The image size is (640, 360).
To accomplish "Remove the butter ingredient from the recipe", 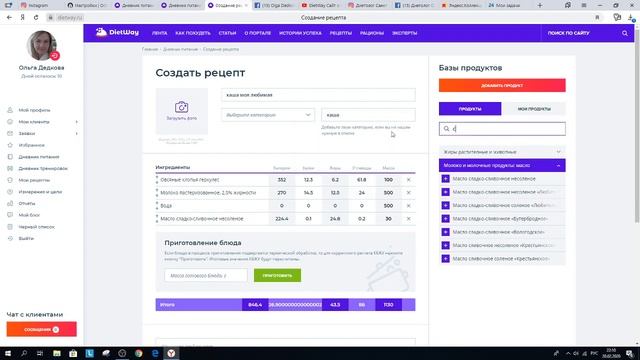I will pos(408,219).
